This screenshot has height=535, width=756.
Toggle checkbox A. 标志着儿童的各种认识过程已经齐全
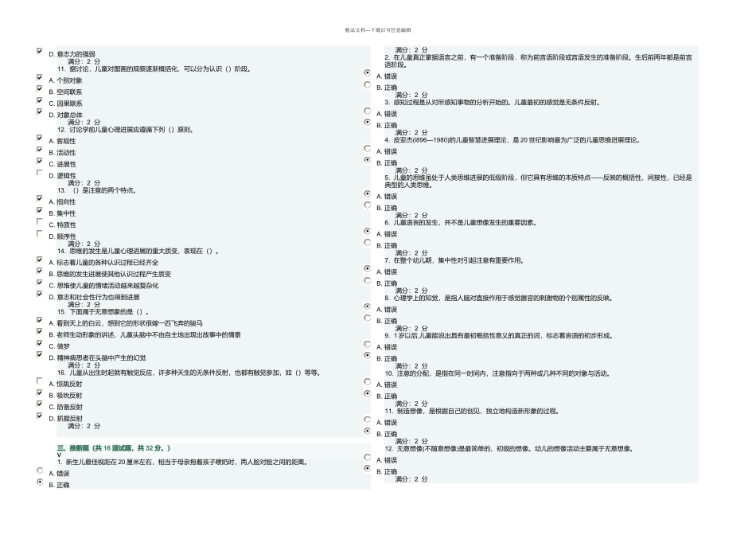click(x=40, y=260)
